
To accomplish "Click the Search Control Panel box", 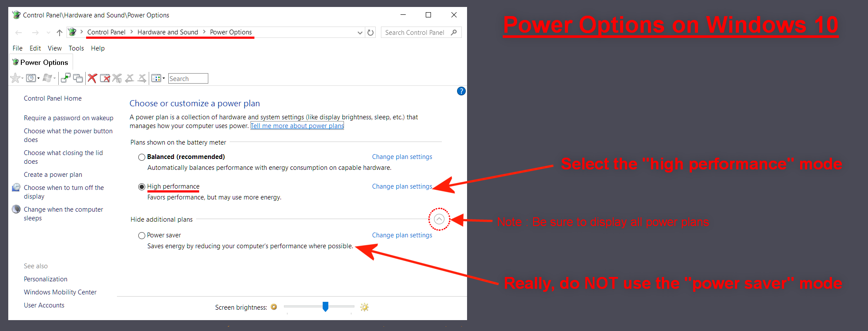I will point(421,32).
